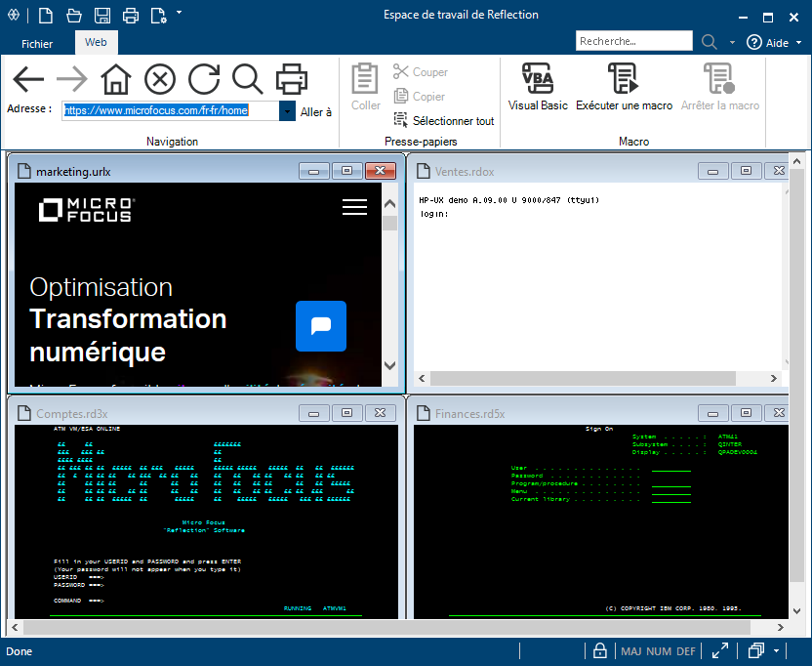The width and height of the screenshot is (812, 666).
Task: Toggle the lock icon in status bar
Action: click(600, 651)
